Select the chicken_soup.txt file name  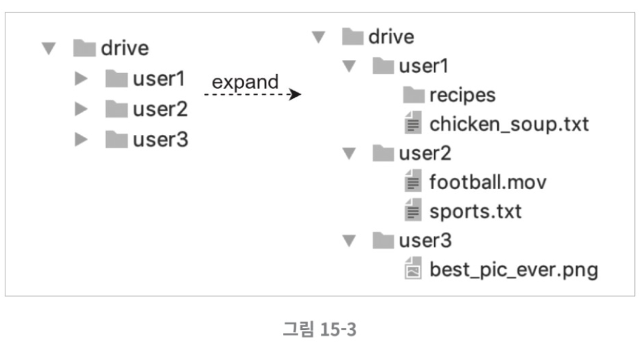tap(509, 124)
